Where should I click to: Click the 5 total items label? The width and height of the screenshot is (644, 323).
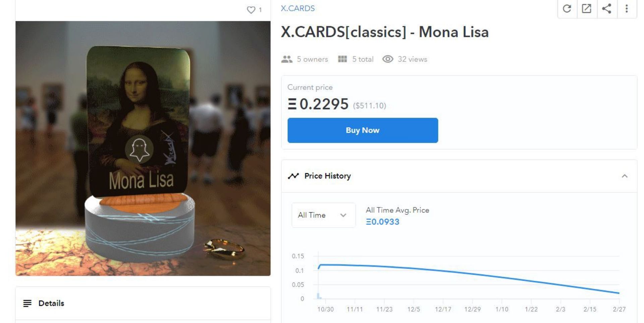tap(363, 59)
